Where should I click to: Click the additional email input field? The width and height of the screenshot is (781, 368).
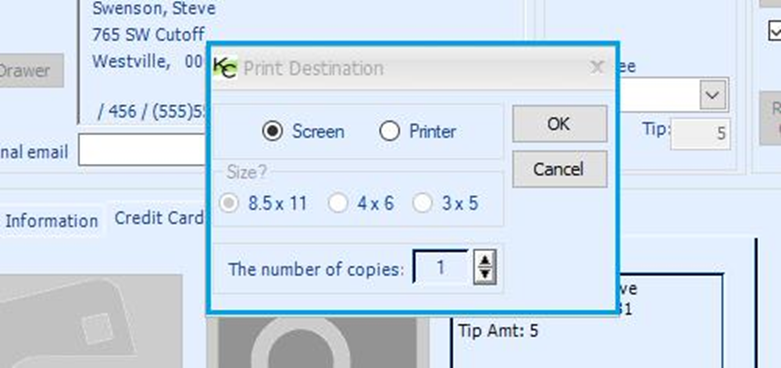point(143,149)
